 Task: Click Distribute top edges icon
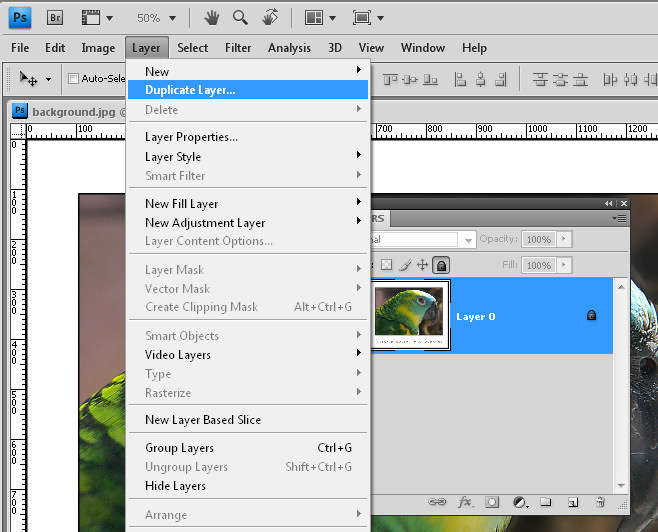click(540, 79)
